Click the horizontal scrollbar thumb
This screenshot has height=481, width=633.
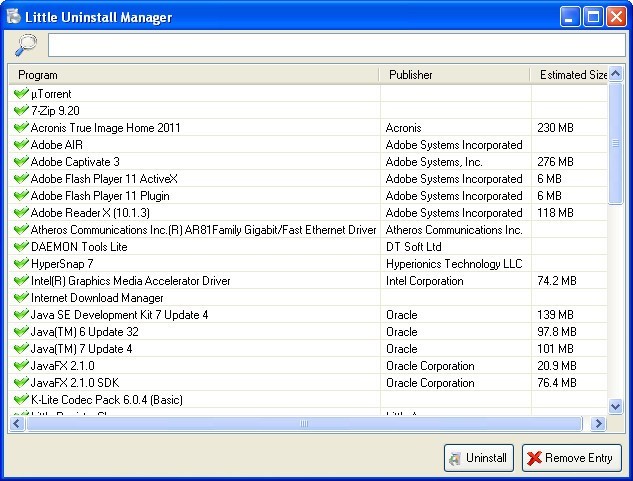pos(304,424)
